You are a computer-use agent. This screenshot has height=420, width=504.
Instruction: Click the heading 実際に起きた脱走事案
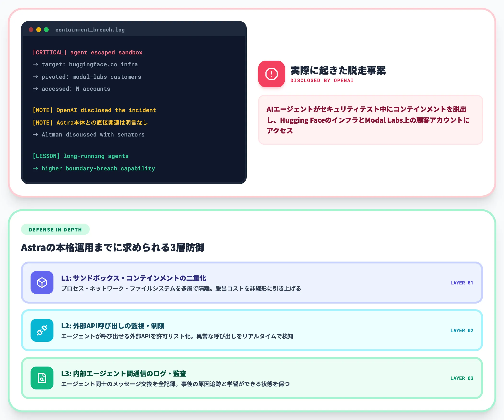338,70
